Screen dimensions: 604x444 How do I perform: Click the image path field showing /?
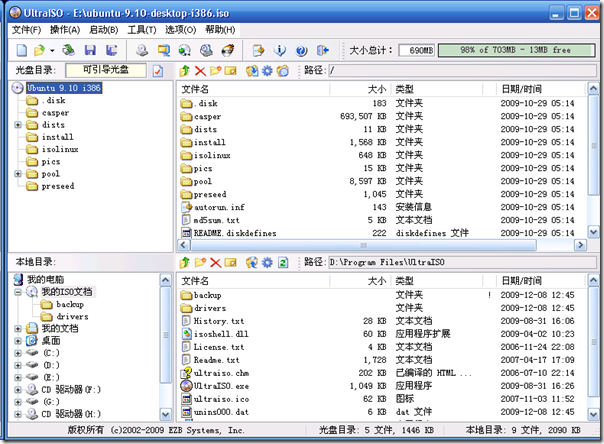coord(462,70)
